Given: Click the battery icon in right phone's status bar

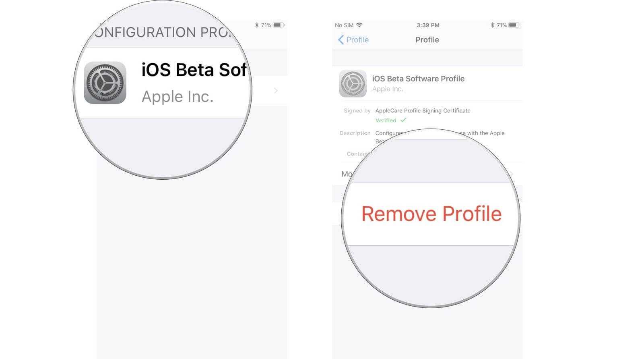Looking at the screenshot, I should [x=514, y=25].
